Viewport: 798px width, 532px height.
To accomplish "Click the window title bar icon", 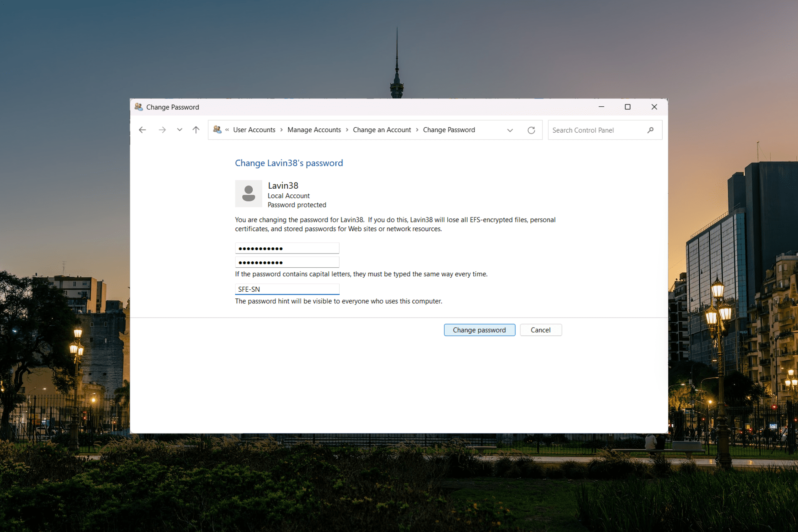I will pyautogui.click(x=139, y=107).
